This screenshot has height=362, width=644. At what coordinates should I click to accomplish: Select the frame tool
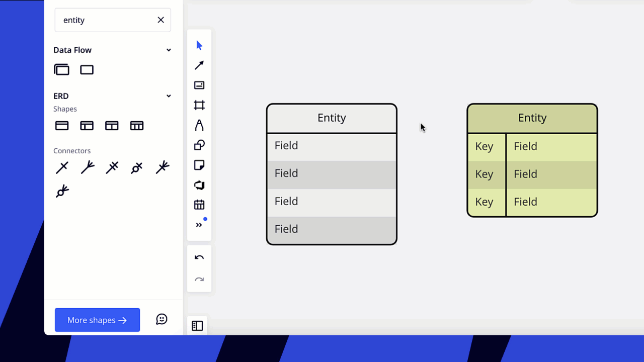(199, 105)
